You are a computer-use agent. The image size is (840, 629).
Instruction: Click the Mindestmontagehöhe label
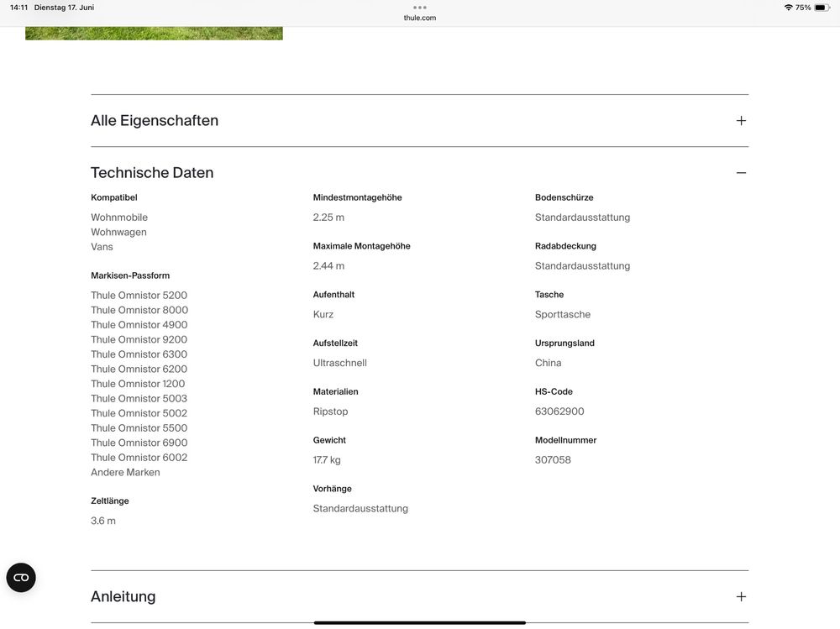[x=357, y=197]
